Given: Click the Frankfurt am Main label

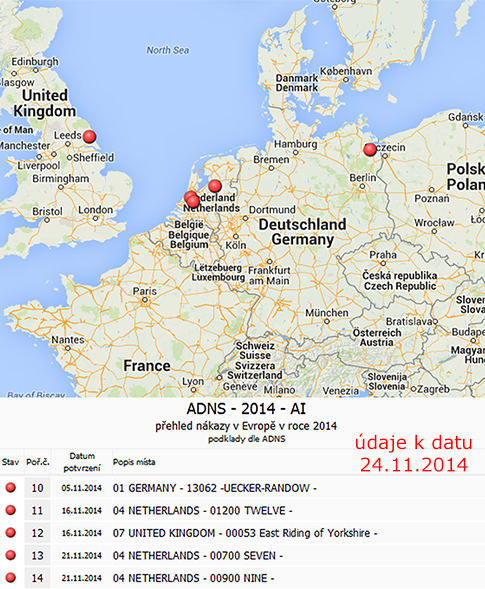Looking at the screenshot, I should click(269, 275).
